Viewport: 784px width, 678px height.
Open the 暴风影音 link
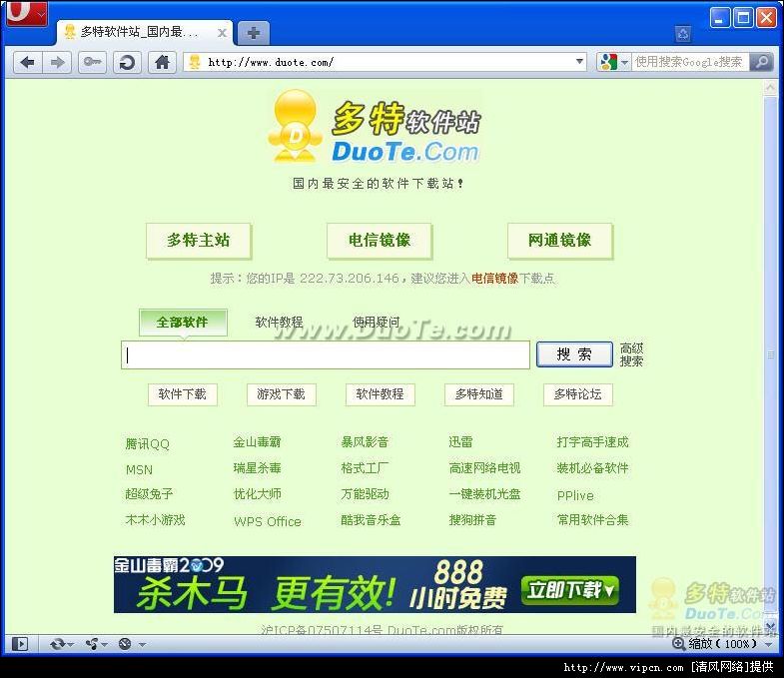pyautogui.click(x=365, y=442)
